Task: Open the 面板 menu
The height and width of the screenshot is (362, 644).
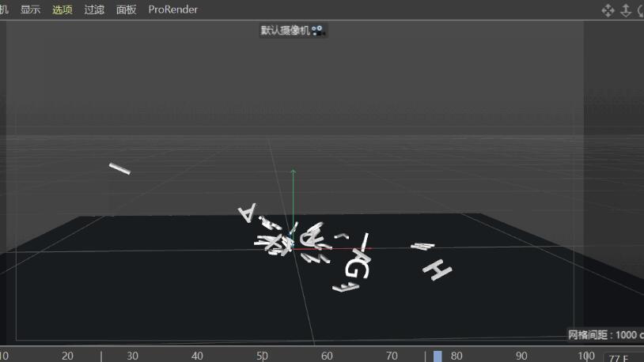Action: point(126,9)
